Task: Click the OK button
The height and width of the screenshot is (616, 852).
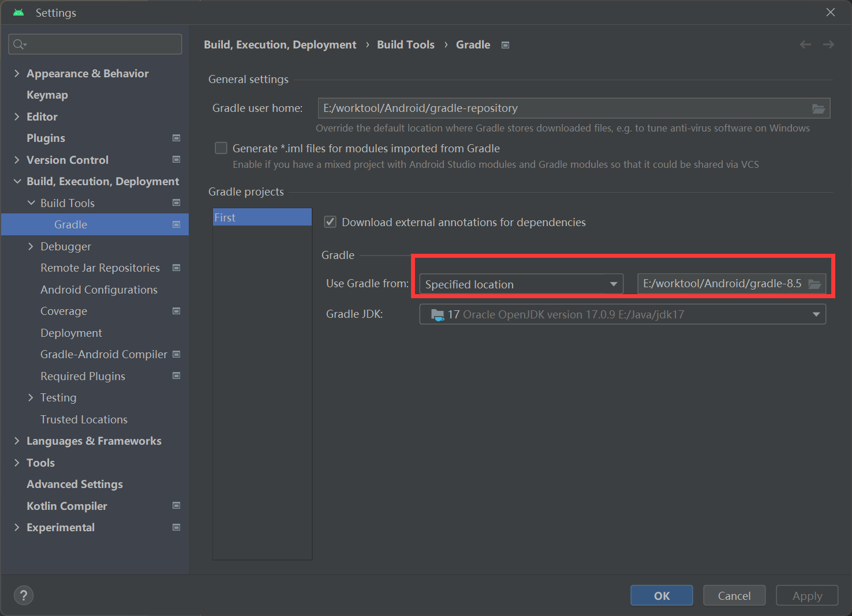Action: coord(662,595)
